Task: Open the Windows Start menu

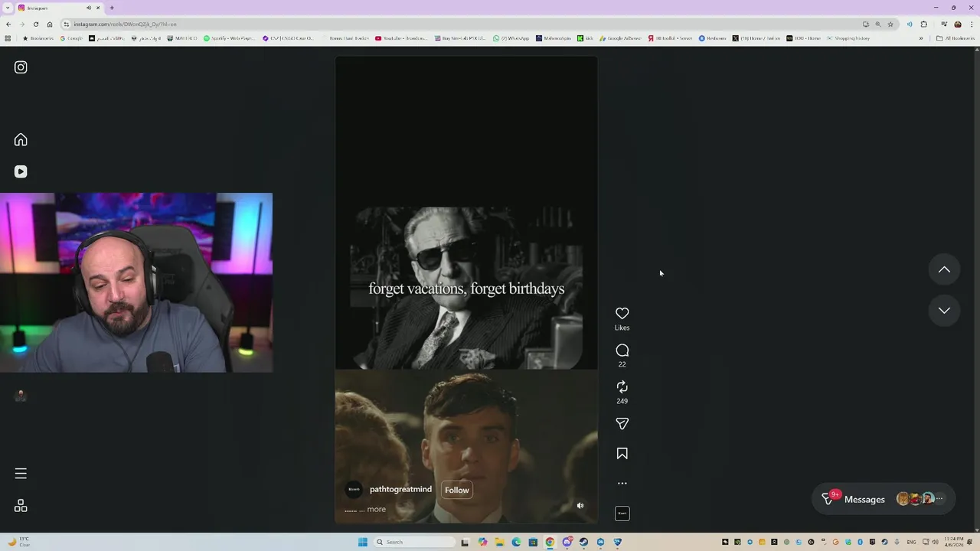Action: (x=363, y=542)
